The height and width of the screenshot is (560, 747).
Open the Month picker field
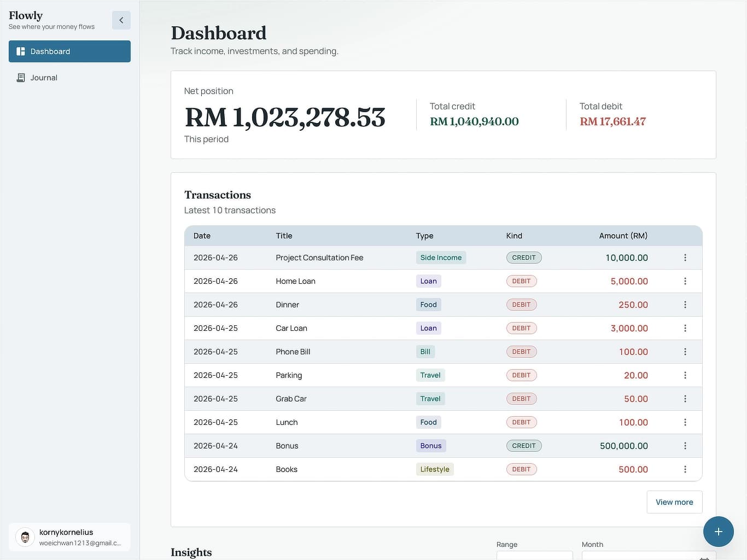pyautogui.click(x=645, y=555)
